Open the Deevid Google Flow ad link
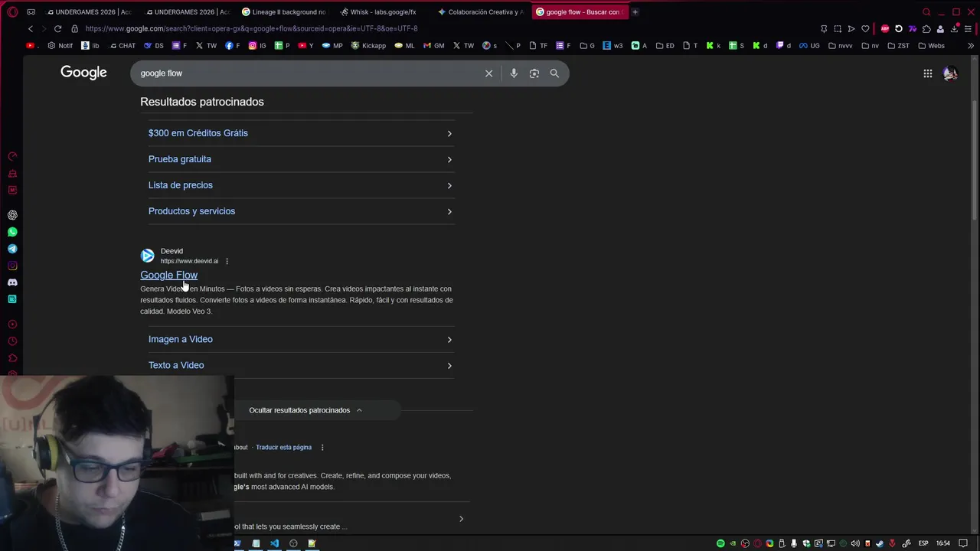The height and width of the screenshot is (551, 980). click(x=168, y=275)
